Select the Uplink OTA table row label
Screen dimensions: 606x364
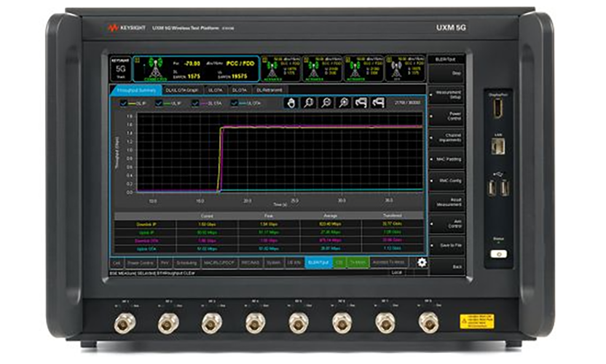pos(146,249)
